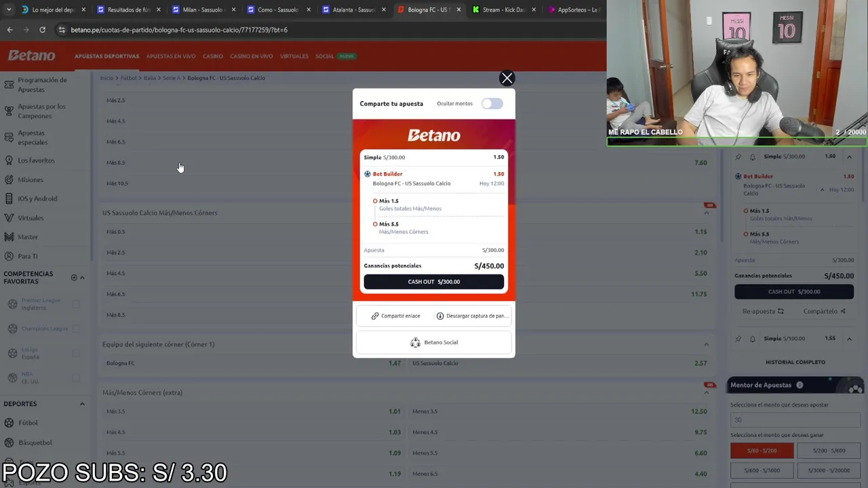868x488 pixels.
Task: Click Descargar captura de pantalla button
Action: [472, 316]
